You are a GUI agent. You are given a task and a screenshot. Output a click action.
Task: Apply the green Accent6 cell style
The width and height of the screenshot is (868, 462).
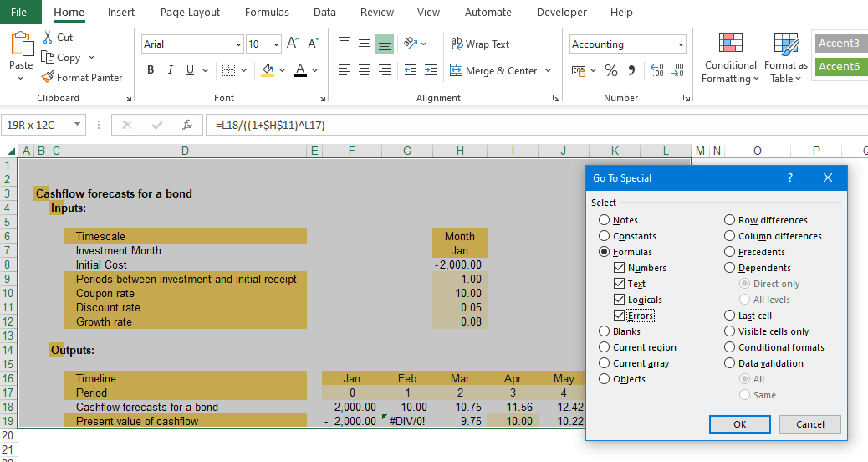pyautogui.click(x=839, y=67)
